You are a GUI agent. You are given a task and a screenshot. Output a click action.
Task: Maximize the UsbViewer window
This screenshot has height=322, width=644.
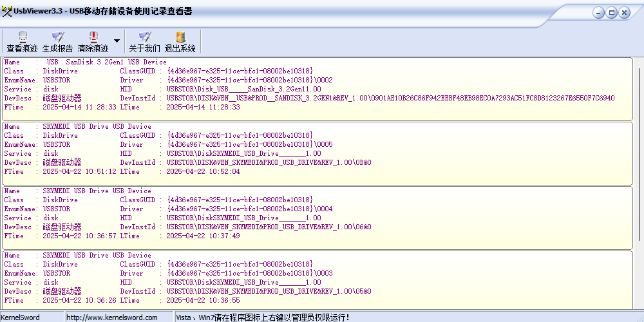tap(611, 12)
